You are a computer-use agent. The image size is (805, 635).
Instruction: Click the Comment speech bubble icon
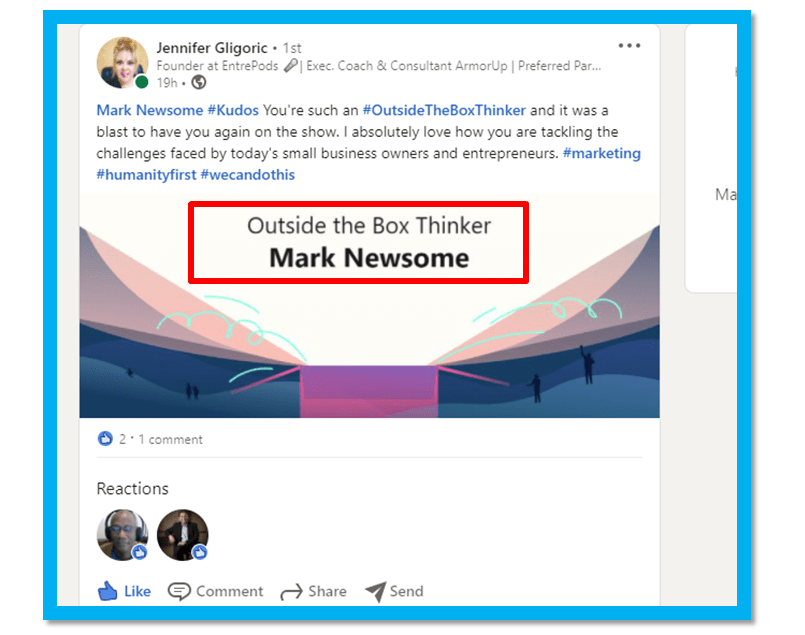[x=179, y=591]
